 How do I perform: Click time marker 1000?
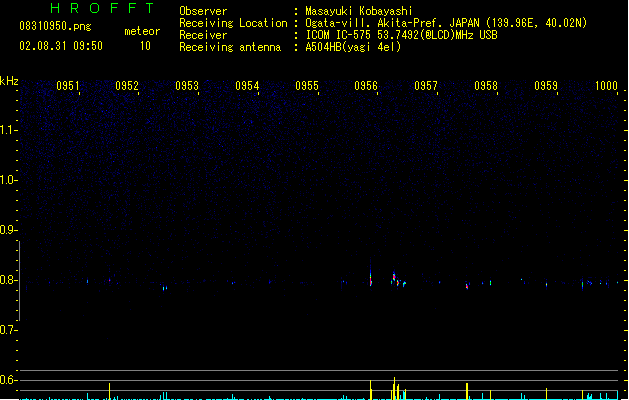(606, 86)
